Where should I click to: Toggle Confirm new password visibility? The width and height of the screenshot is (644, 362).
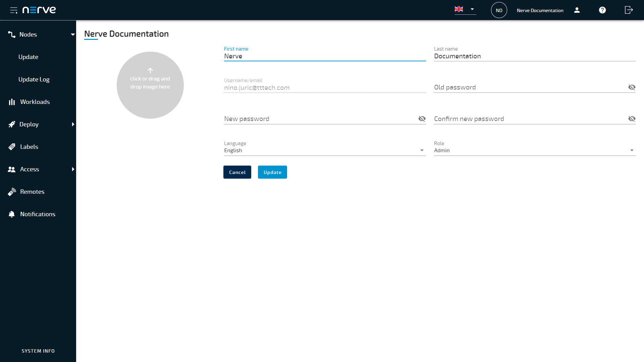pos(632,119)
